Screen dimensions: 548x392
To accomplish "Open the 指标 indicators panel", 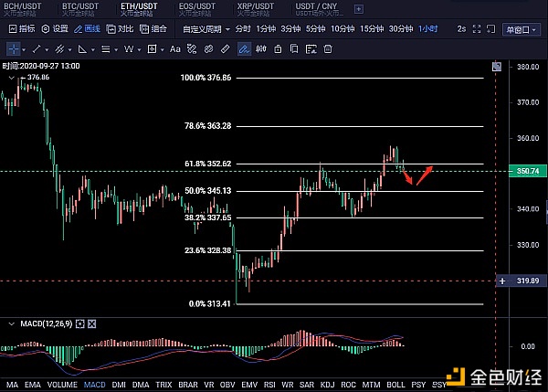I will [x=22, y=29].
